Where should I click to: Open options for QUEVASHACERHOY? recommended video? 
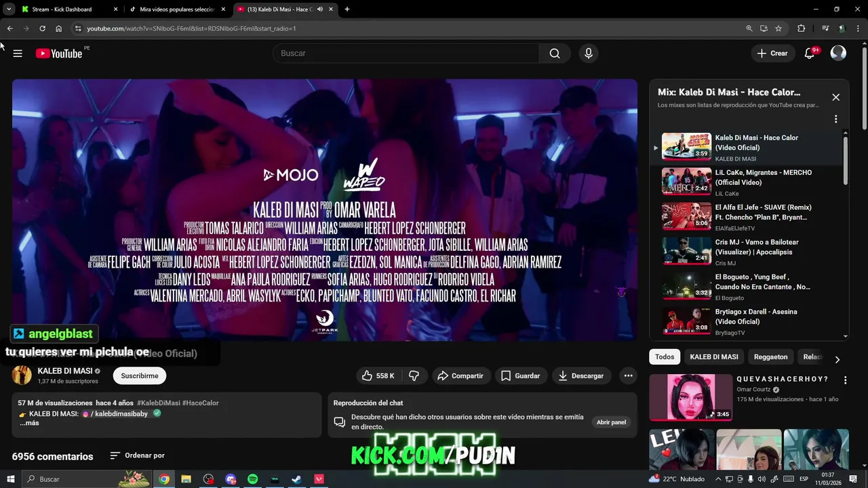(845, 380)
